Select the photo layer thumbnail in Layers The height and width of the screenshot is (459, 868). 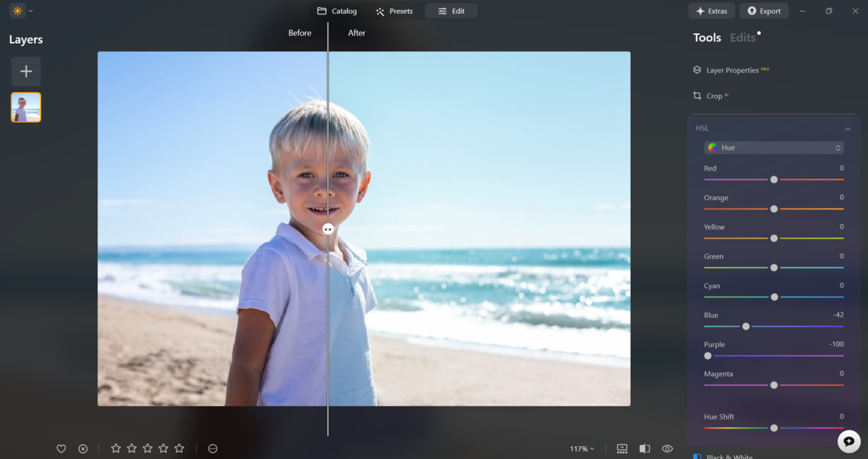pyautogui.click(x=25, y=107)
